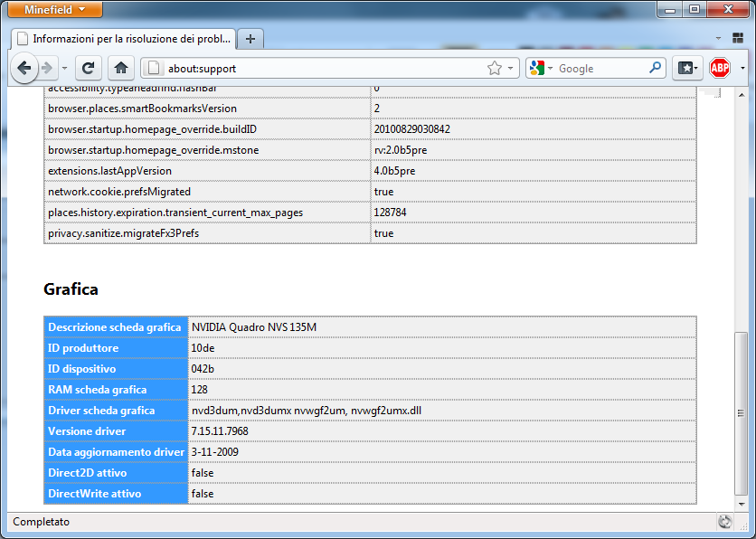The height and width of the screenshot is (539, 756).
Task: Open the tab groups grid icon
Action: 738,38
